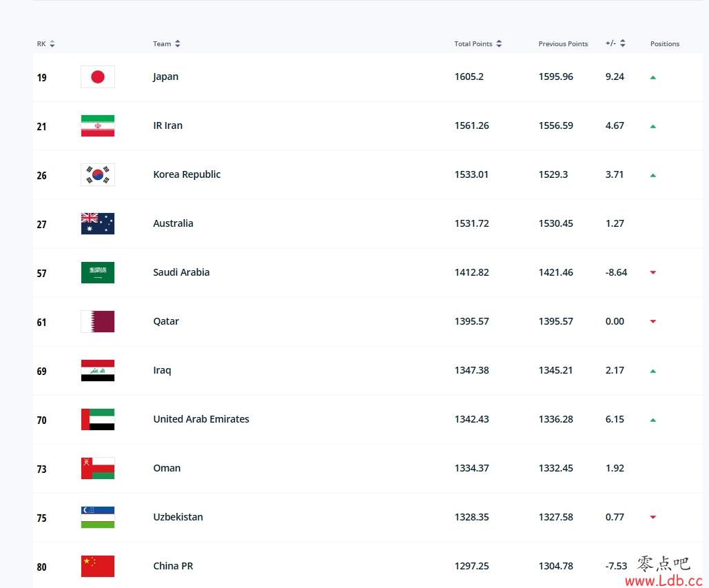Click Saudi Arabia's red down arrow

pos(653,272)
